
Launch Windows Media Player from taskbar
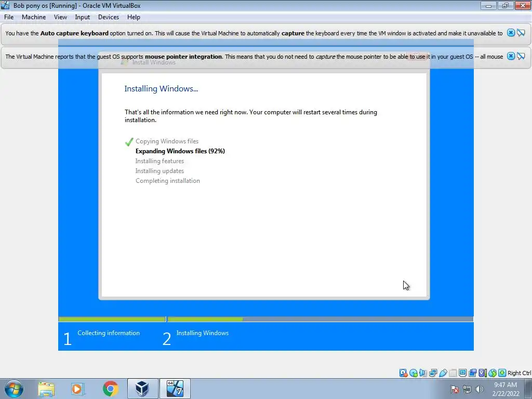(x=78, y=389)
